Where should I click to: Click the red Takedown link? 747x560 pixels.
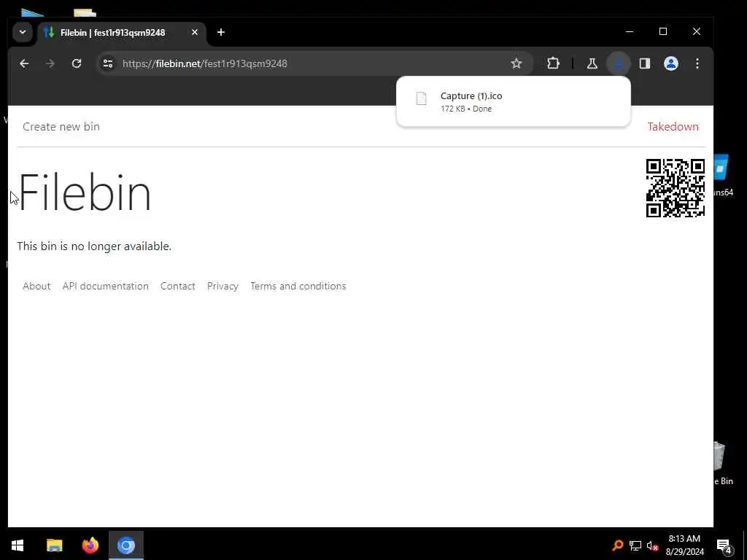(x=673, y=127)
